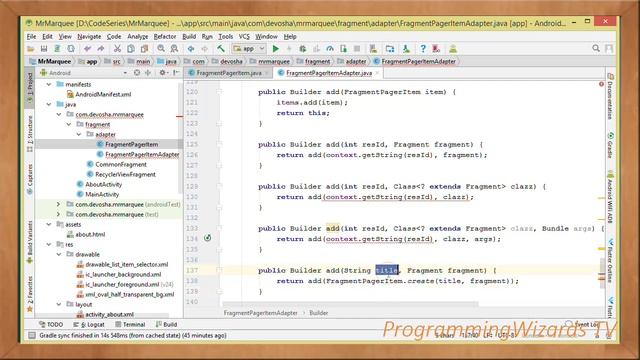
Task: Click the Find magnifier icon
Action: pyautogui.click(x=161, y=49)
